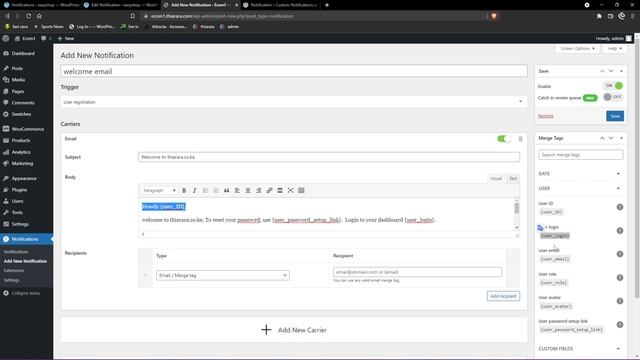Viewport: 640px width, 360px height.
Task: Align body text center
Action: [x=248, y=191]
